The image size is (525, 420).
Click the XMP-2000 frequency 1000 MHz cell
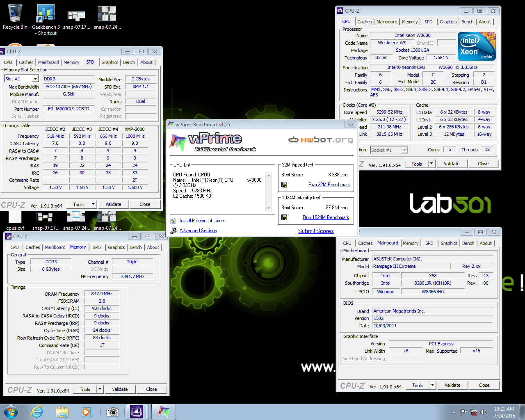click(135, 136)
